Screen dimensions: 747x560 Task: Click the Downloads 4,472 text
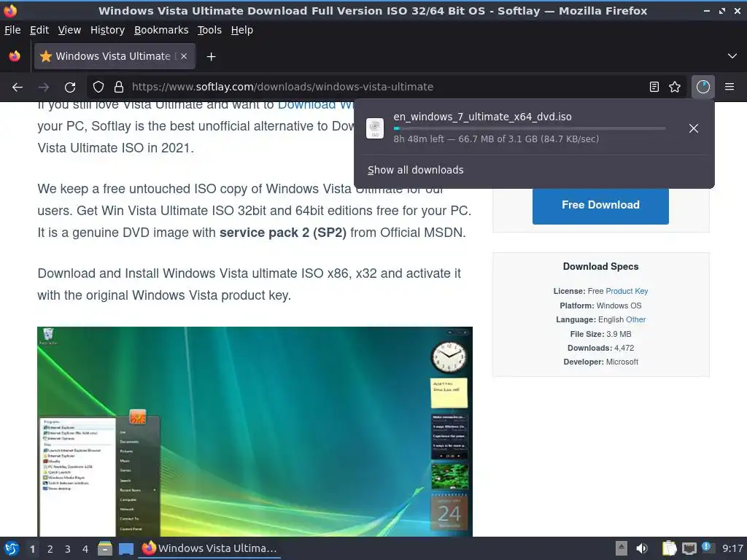point(600,348)
